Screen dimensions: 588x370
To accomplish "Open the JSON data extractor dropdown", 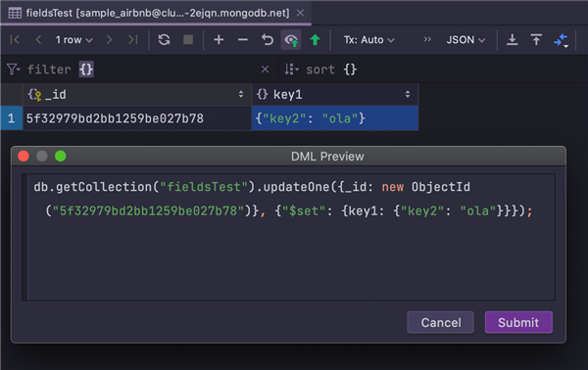I will coord(465,40).
